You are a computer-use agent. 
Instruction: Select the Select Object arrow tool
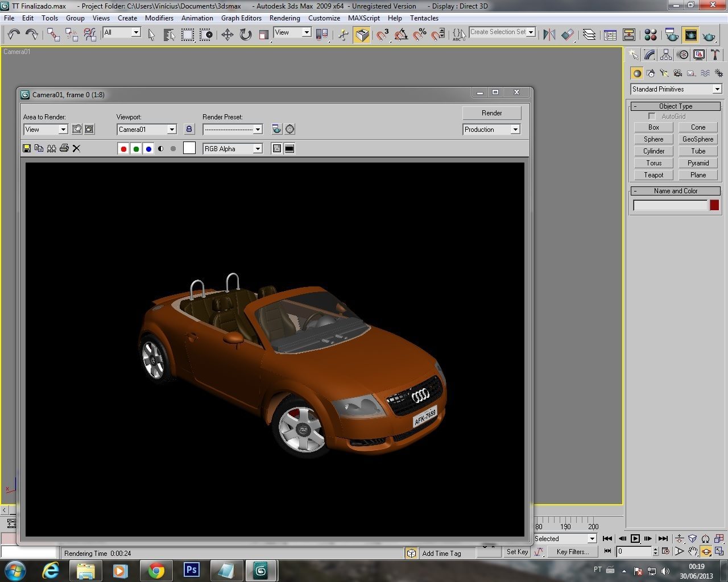click(151, 35)
